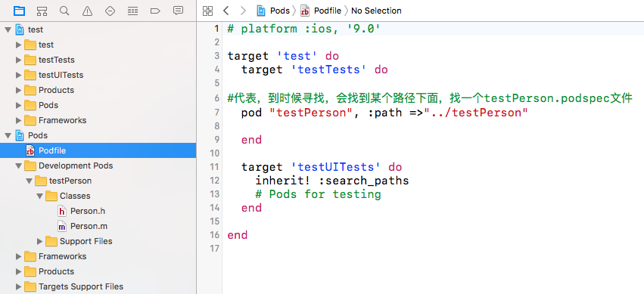644x294 pixels.
Task: Open the Find navigator magnifier icon
Action: click(64, 11)
